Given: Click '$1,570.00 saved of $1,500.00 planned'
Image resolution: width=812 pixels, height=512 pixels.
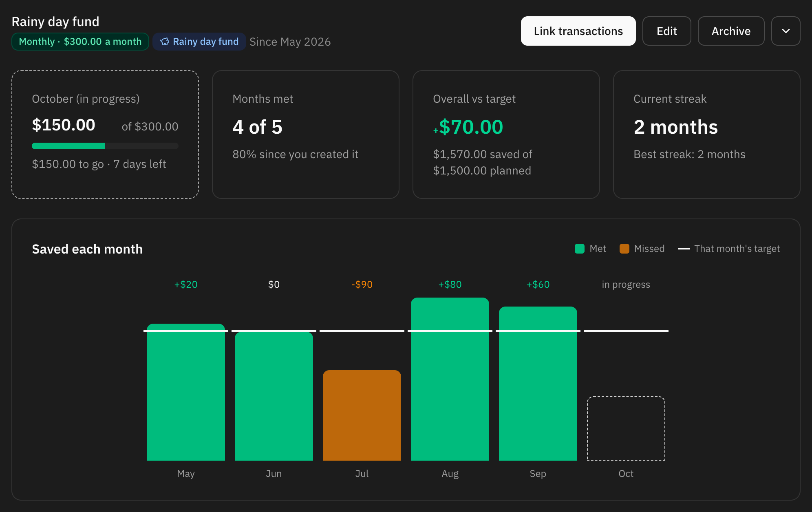Looking at the screenshot, I should click(483, 162).
